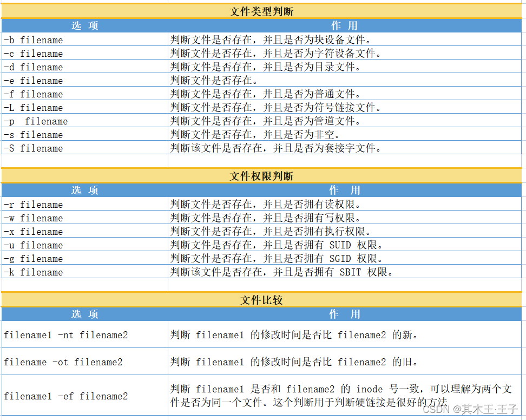Image resolution: width=526 pixels, height=420 pixels.
Task: Click the '-r filename' cell
Action: (x=85, y=204)
